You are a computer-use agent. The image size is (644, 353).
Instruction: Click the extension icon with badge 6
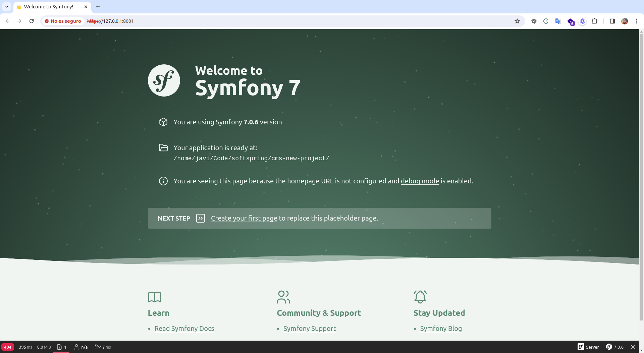571,22
